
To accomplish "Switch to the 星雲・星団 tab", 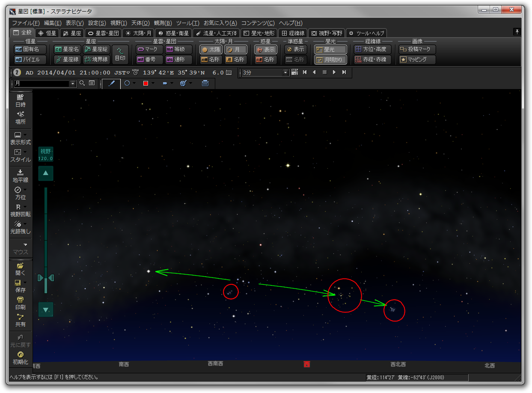I will pyautogui.click(x=103, y=33).
